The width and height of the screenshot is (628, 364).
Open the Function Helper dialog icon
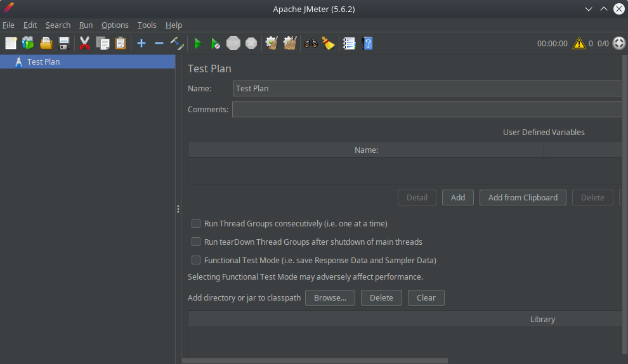pyautogui.click(x=349, y=43)
